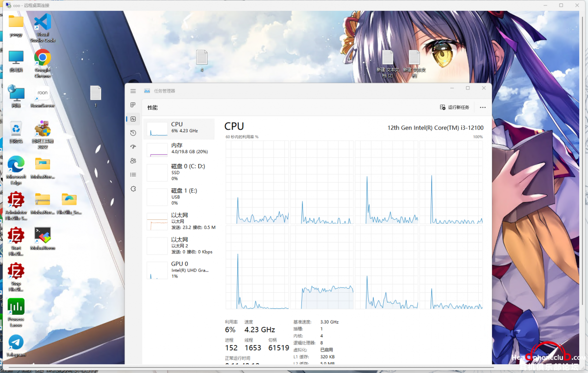Select the yongy folder on the desktop
Image resolution: width=588 pixels, height=373 pixels.
[16, 26]
